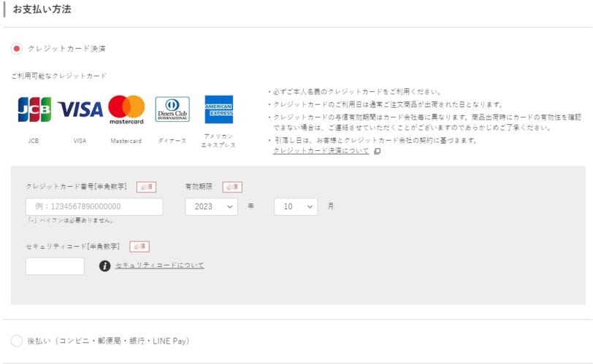Click the American Express logo

(x=219, y=109)
